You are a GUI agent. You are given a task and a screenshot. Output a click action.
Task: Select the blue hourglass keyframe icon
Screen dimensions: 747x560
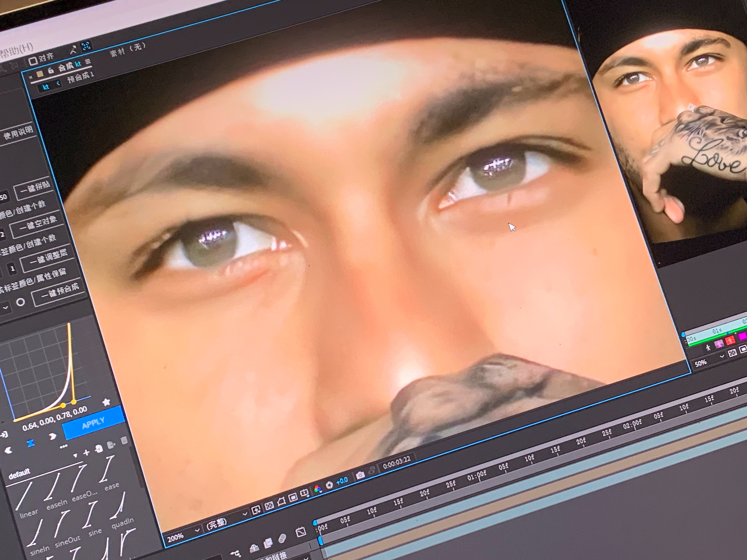coord(31,443)
